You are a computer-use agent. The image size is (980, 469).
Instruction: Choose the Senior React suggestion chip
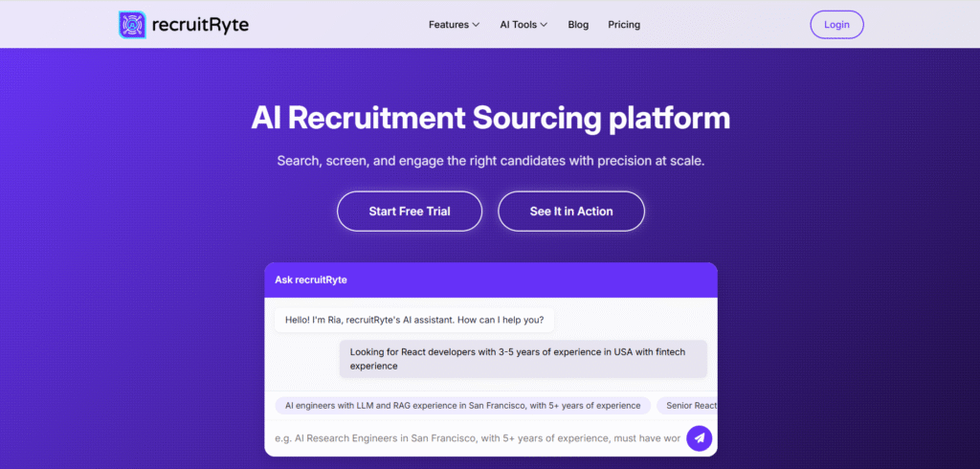point(689,406)
